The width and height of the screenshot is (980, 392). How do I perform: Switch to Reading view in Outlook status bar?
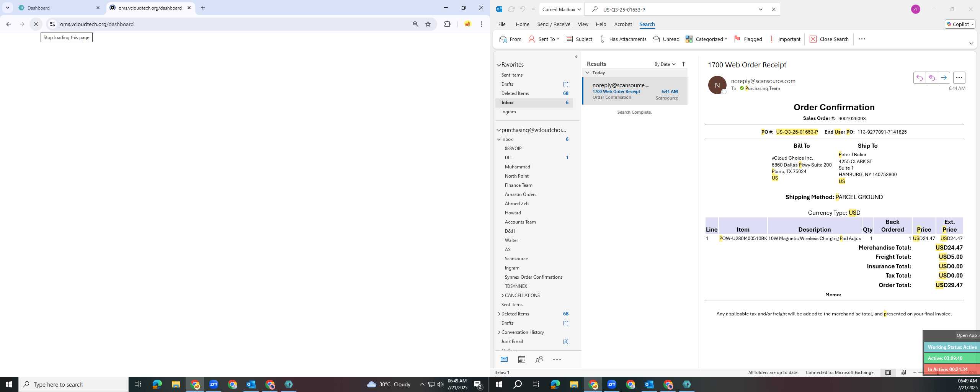pos(903,372)
